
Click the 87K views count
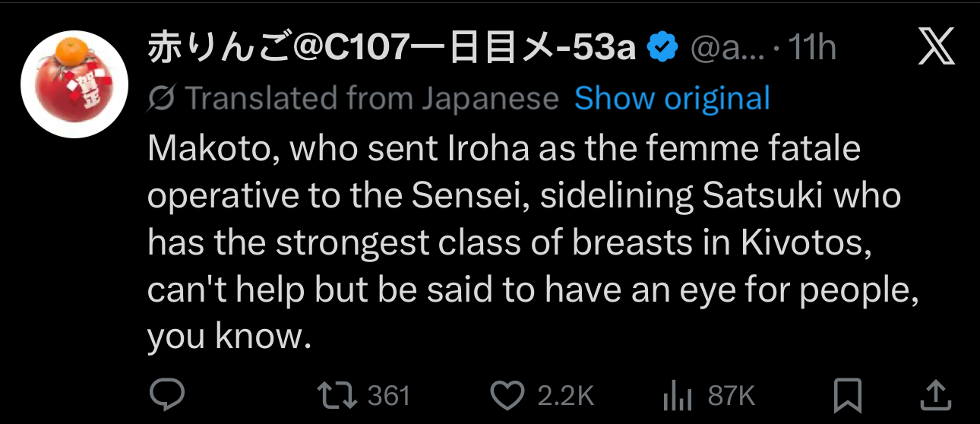tap(731, 395)
